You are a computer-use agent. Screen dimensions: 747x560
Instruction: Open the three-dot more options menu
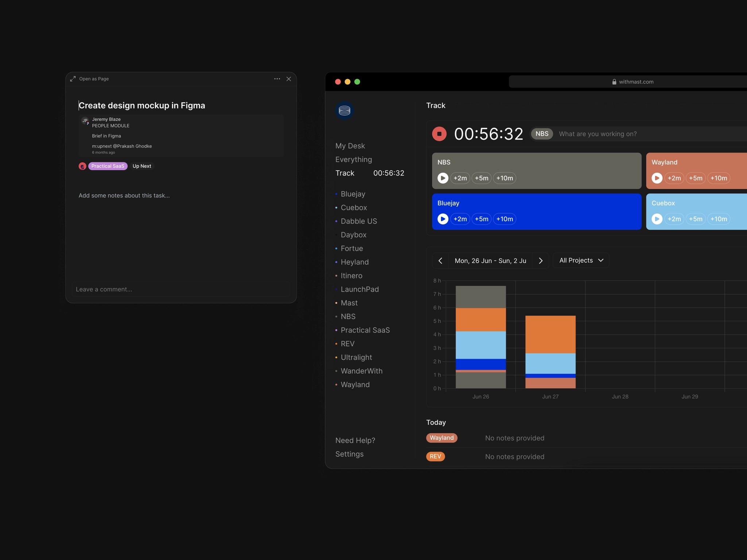tap(277, 79)
